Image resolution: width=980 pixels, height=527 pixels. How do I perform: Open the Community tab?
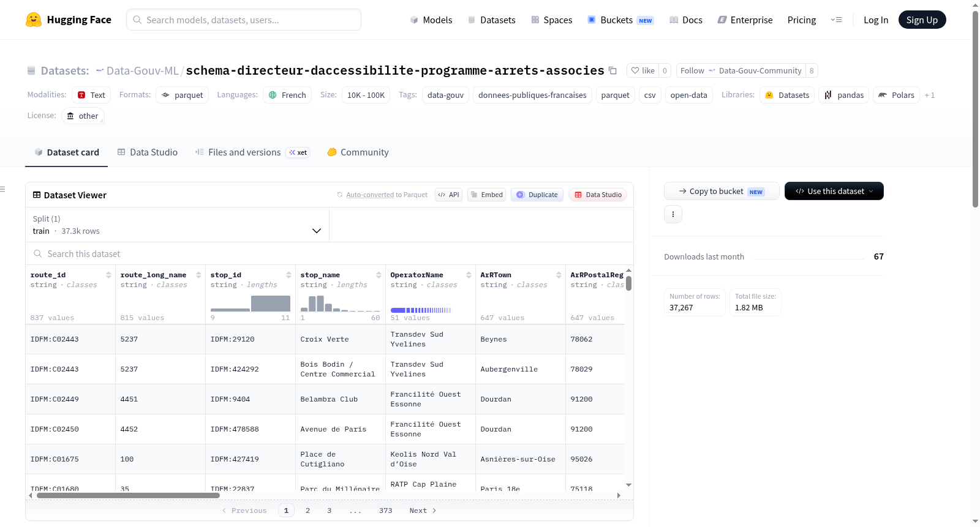[358, 152]
